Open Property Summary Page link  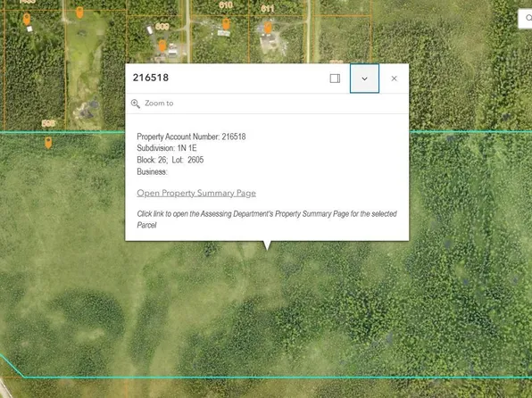196,193
